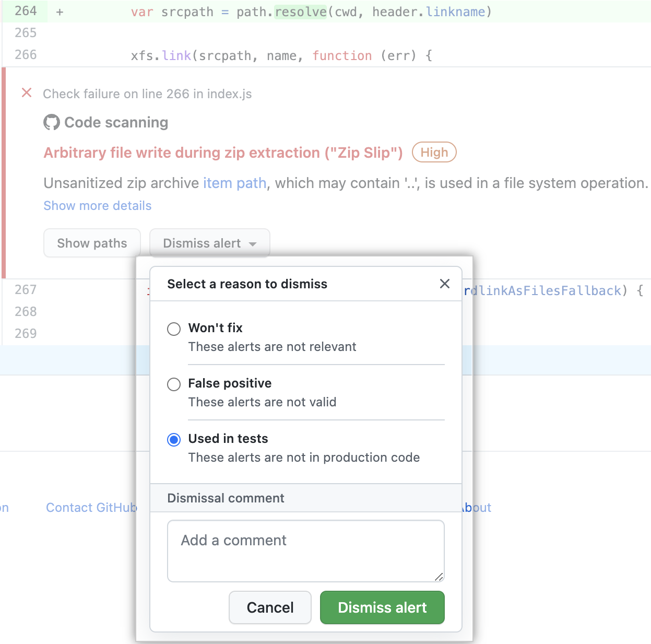Choose False positive as dismissal reason
Viewport: 651px width, 644px height.
pyautogui.click(x=174, y=384)
